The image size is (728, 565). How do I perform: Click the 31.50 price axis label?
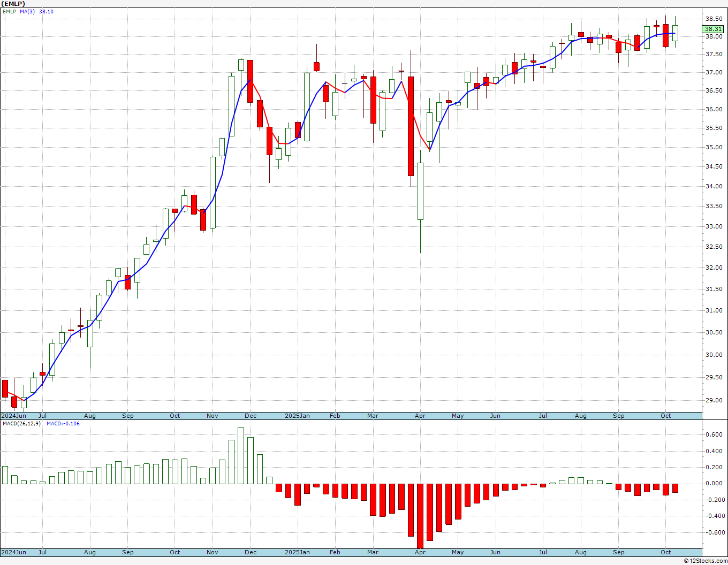click(713, 289)
